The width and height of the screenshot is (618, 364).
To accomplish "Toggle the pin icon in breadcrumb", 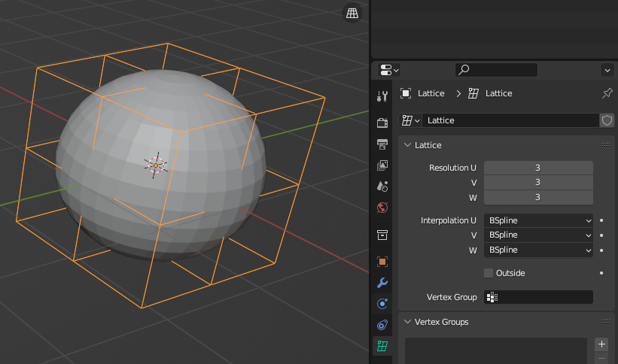I will [607, 93].
